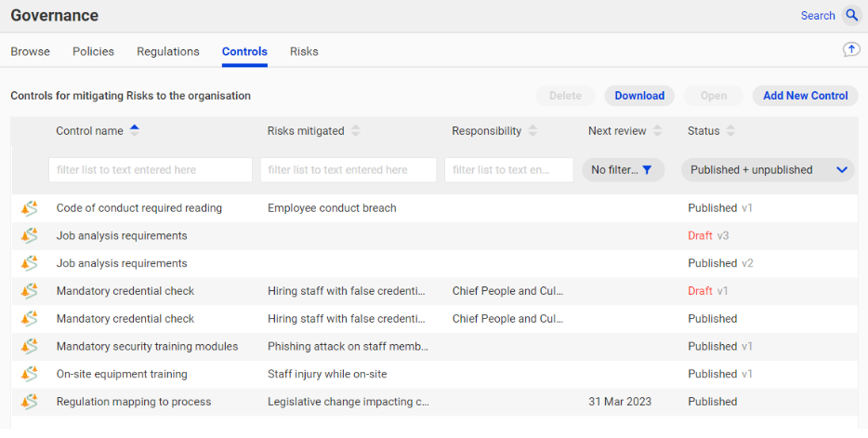Click control icon for Mandatory security training modules
Image resolution: width=868 pixels, height=438 pixels.
click(x=30, y=347)
